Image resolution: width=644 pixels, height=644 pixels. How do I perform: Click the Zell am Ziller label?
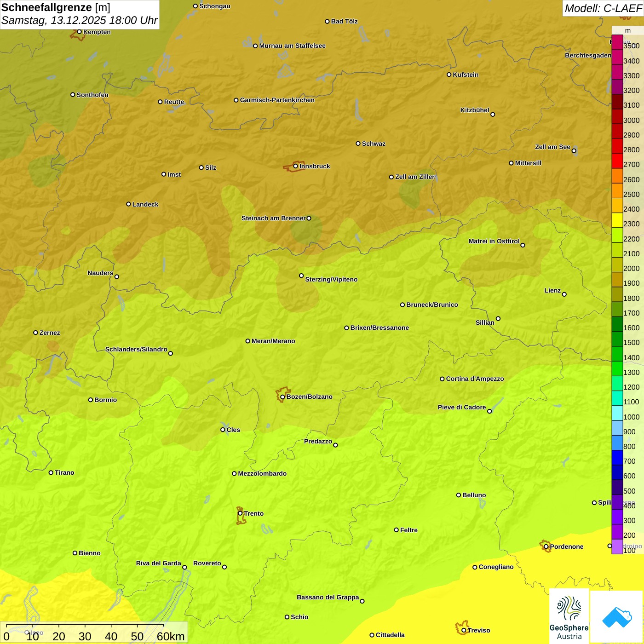415,177
